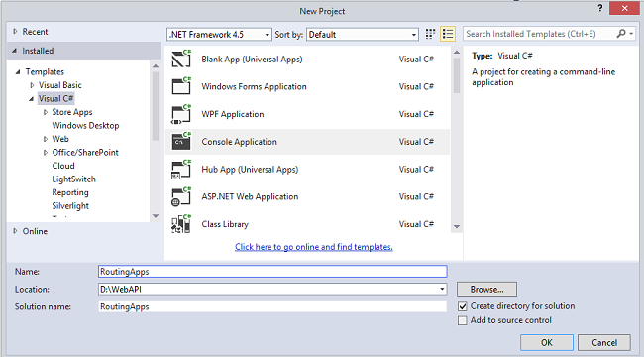Click template list scroll up arrow

coord(457,53)
